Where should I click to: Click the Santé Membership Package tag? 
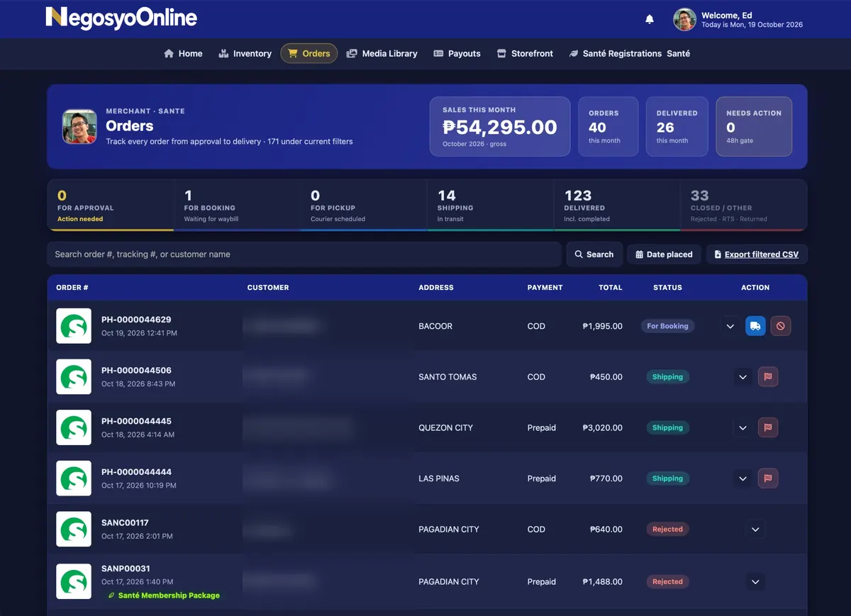(x=163, y=595)
